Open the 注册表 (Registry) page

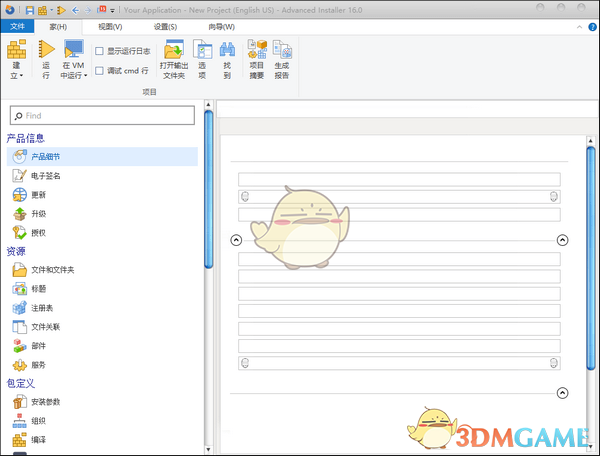pyautogui.click(x=33, y=308)
